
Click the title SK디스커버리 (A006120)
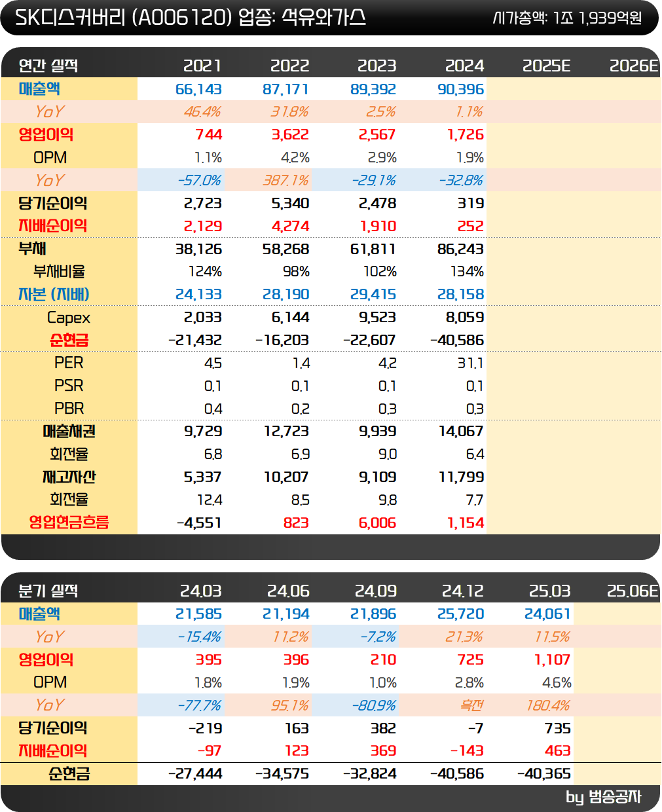[x=123, y=18]
